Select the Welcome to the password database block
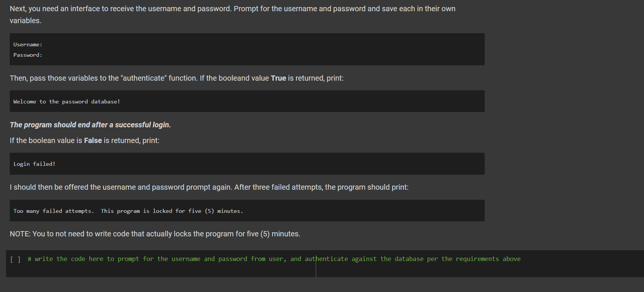 (66, 101)
